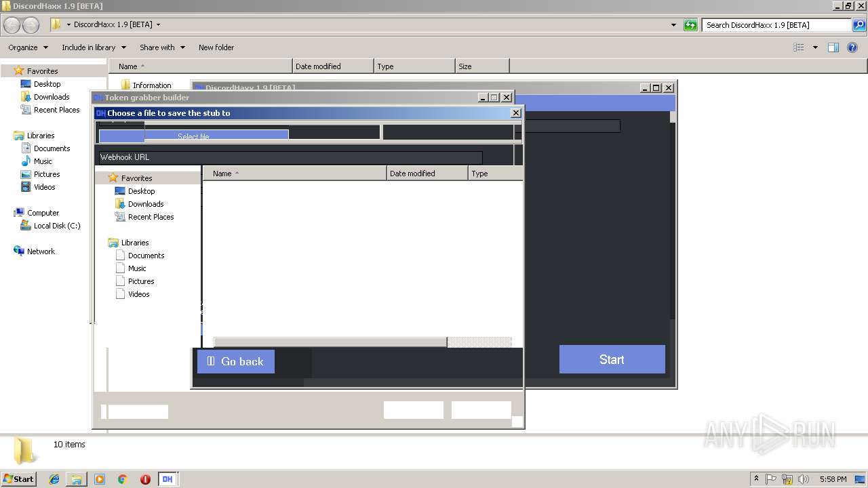This screenshot has height=488, width=868.
Task: Launch Internet Explorer from taskbar
Action: (54, 479)
